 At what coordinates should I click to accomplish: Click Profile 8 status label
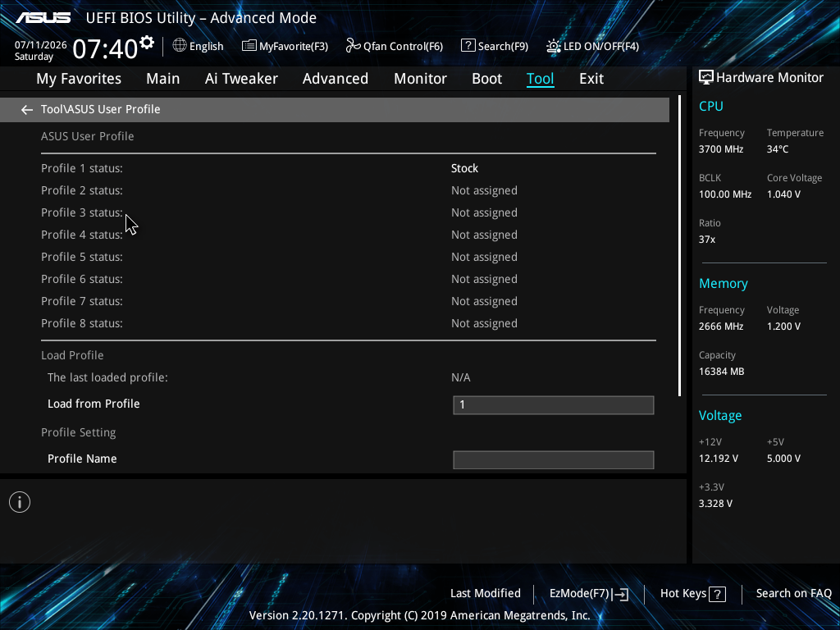pyautogui.click(x=82, y=323)
